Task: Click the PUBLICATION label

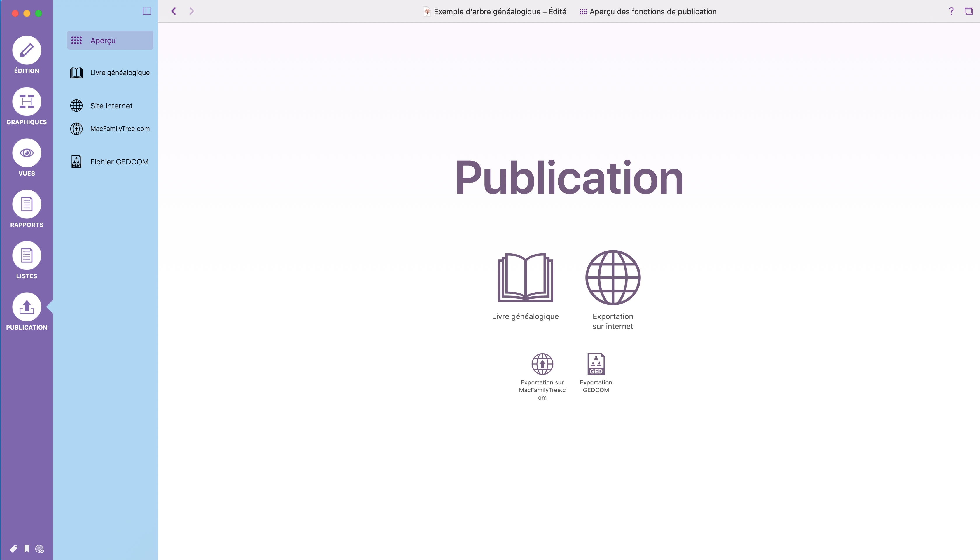Action: coord(27,328)
